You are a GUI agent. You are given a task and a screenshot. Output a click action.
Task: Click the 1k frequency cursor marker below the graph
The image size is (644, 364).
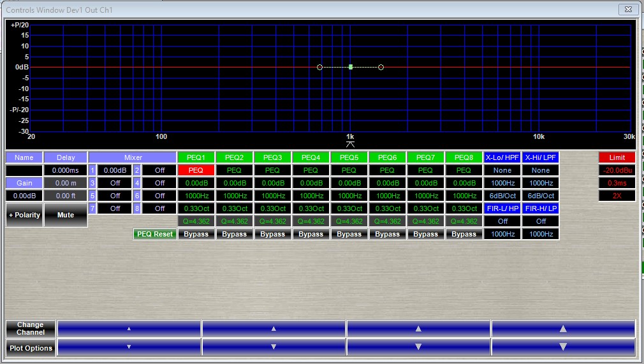click(x=349, y=144)
